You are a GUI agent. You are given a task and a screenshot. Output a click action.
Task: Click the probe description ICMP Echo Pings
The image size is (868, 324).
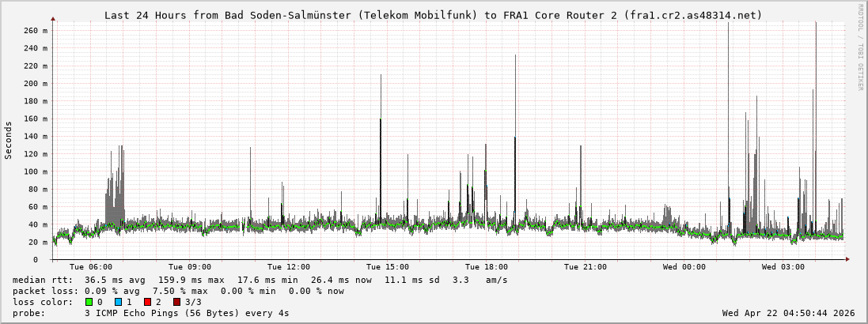(x=187, y=313)
